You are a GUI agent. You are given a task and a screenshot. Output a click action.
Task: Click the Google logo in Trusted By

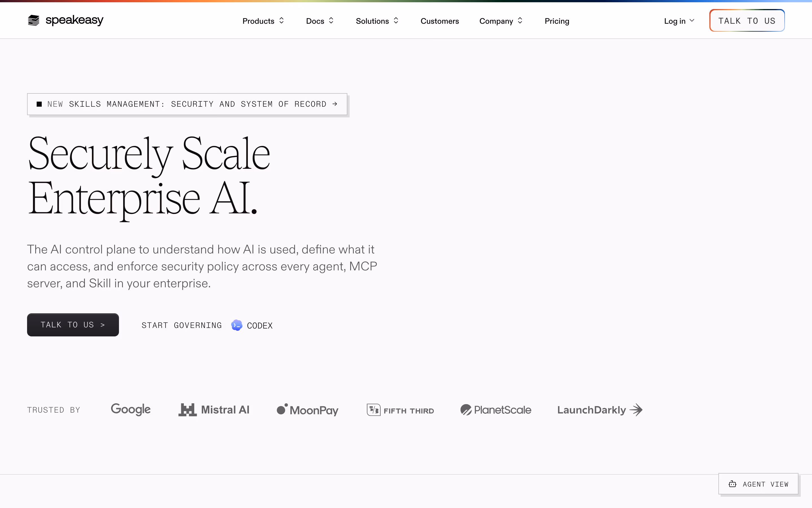131,410
